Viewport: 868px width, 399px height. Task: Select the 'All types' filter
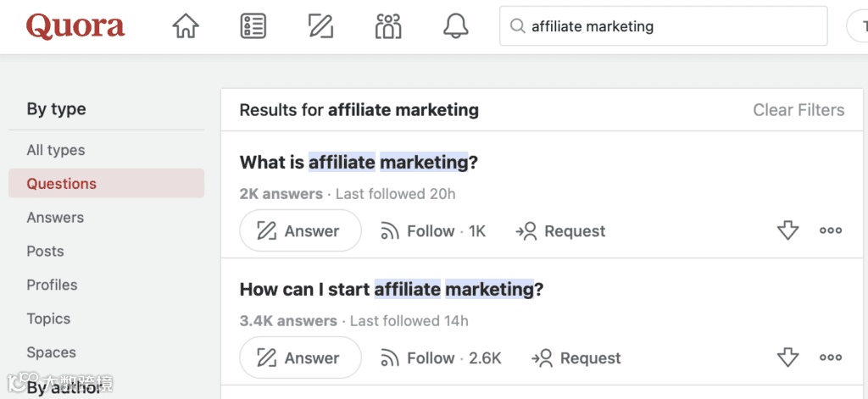coord(56,150)
